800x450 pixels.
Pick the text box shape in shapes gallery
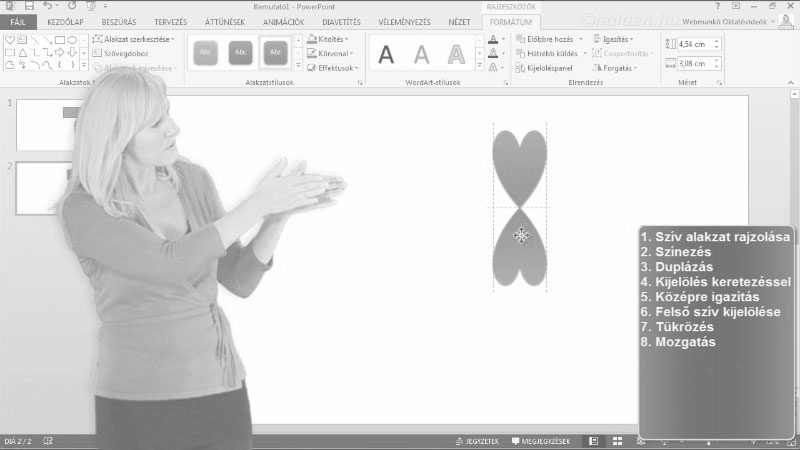pos(22,40)
